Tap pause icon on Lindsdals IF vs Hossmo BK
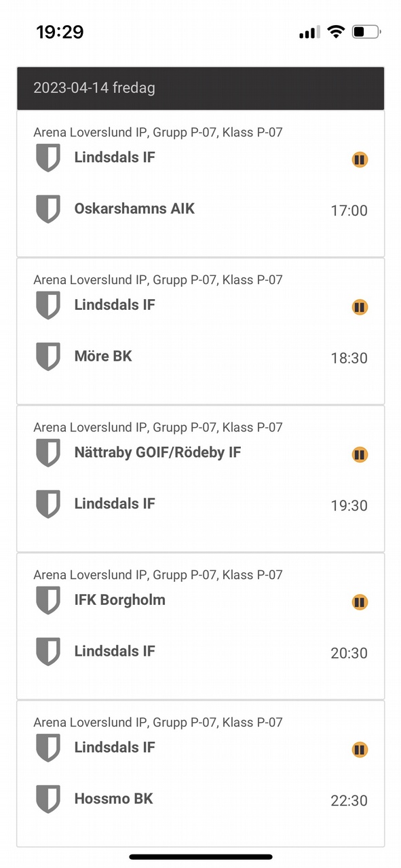This screenshot has width=401, height=868. point(360,749)
